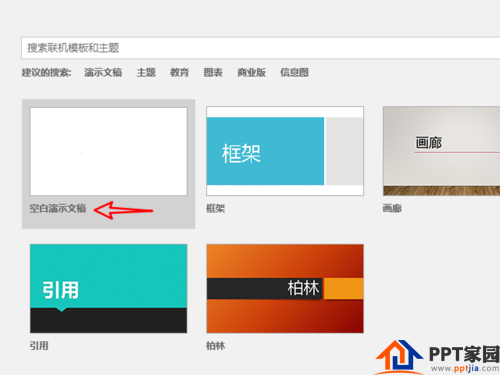Pick the 引用 template thumbnail
Image resolution: width=500 pixels, height=375 pixels.
[109, 289]
